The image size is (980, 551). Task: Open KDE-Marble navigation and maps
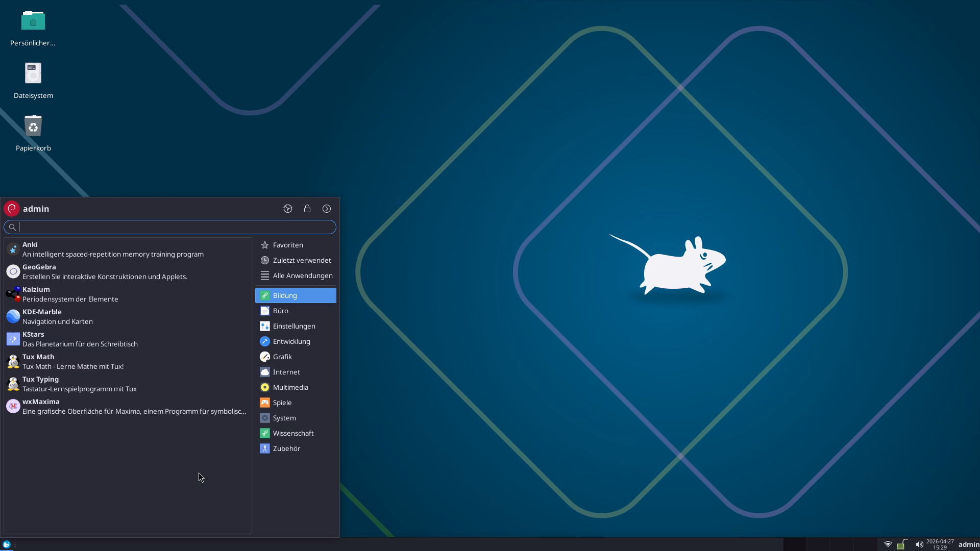[x=128, y=317]
